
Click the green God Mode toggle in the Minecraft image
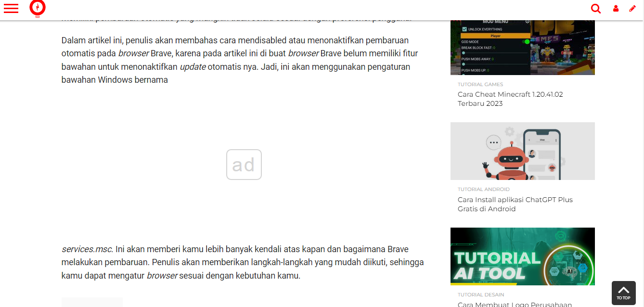(526, 42)
